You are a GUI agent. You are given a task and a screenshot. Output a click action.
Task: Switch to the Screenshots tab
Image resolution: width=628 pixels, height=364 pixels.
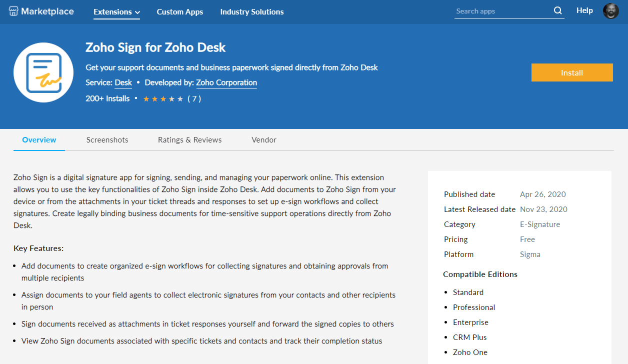[107, 140]
